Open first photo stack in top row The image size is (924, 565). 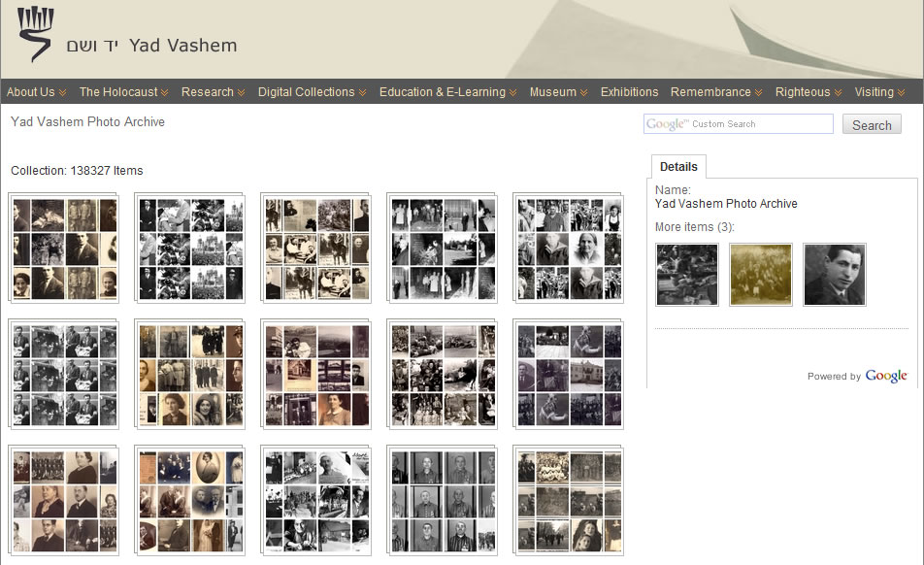(64, 248)
